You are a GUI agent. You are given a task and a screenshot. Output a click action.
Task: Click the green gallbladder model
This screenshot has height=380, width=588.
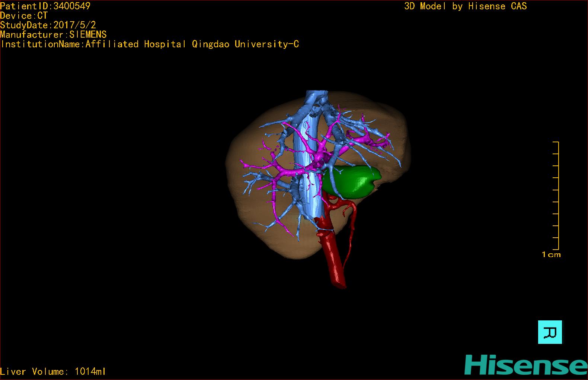point(352,182)
